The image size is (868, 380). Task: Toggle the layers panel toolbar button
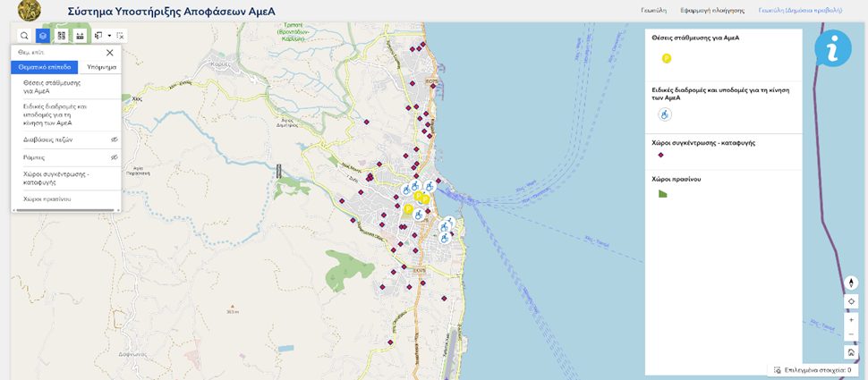(43, 36)
